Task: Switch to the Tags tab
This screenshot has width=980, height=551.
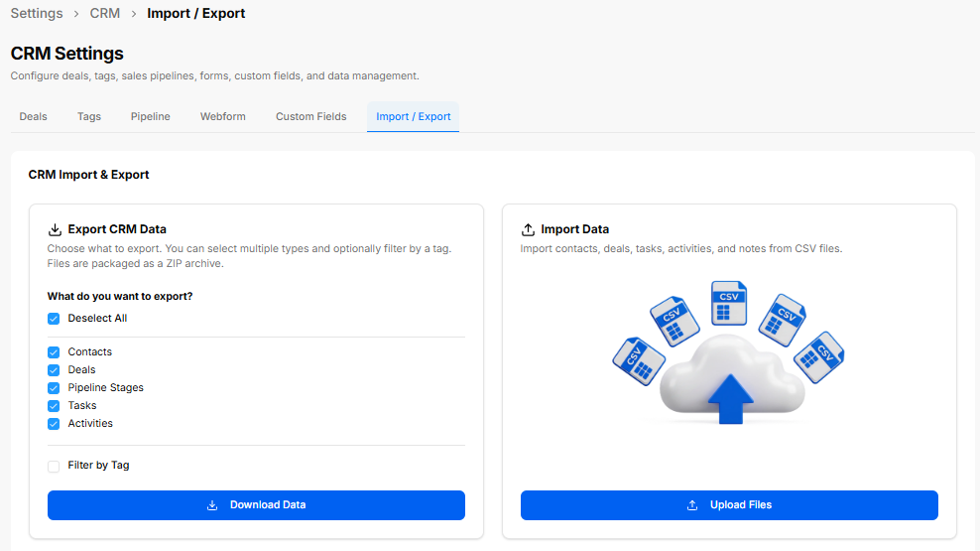Action: click(89, 117)
